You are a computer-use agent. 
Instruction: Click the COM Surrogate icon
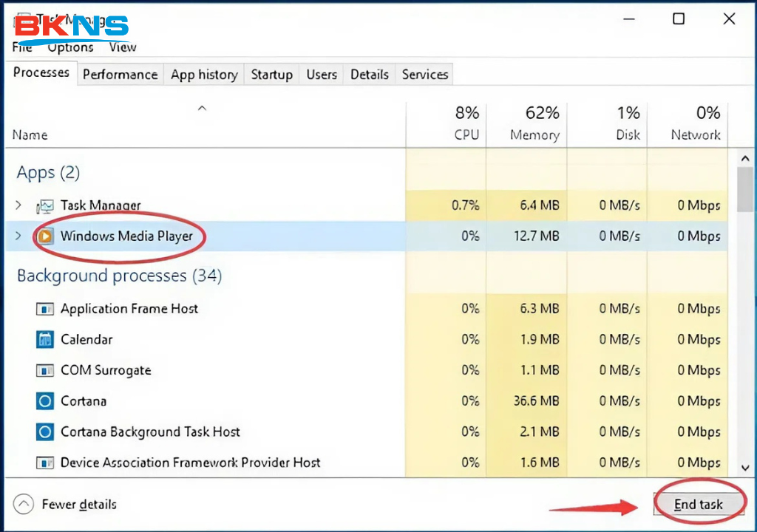click(45, 371)
